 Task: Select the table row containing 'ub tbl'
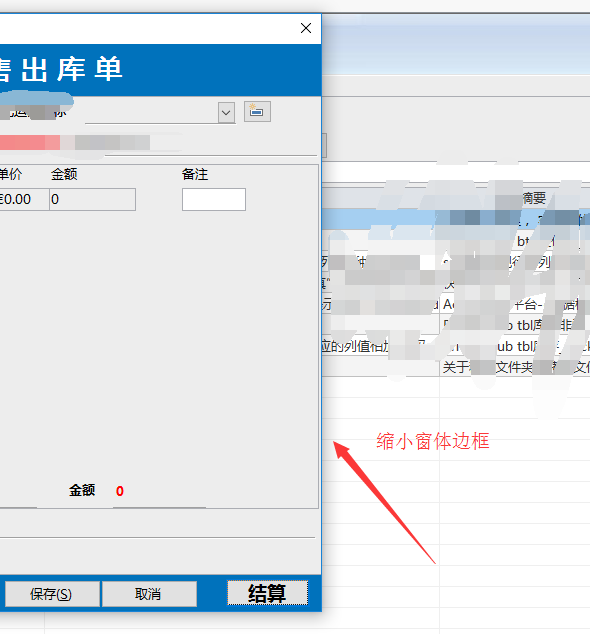pyautogui.click(x=456, y=346)
